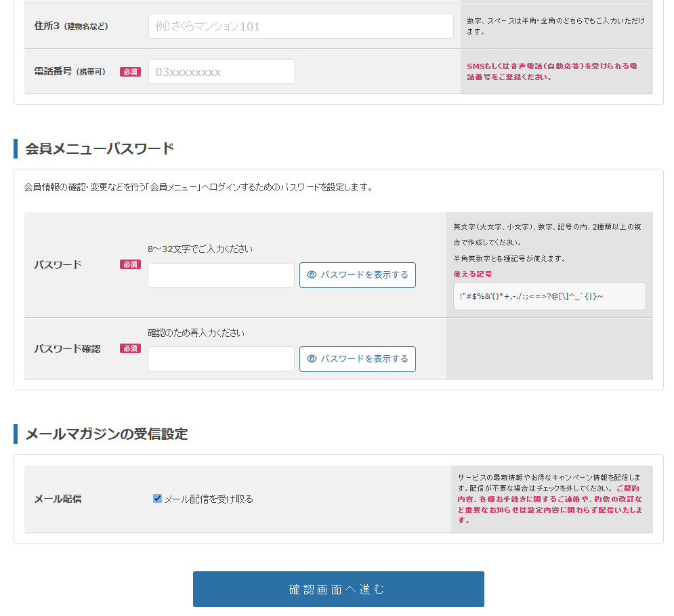This screenshot has width=674, height=616.
Task: Click the allowed symbols list box
Action: (x=549, y=296)
